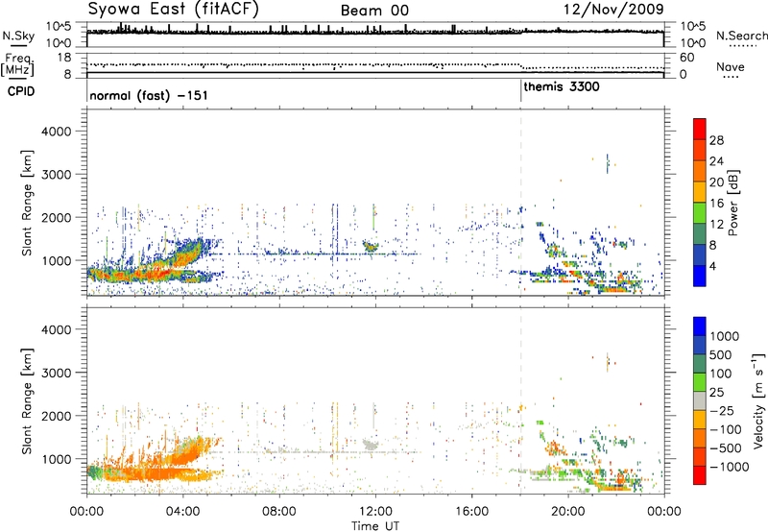This screenshot has width=768, height=532.
Task: Click 'themis 3300' CPID text
Action: pyautogui.click(x=562, y=87)
